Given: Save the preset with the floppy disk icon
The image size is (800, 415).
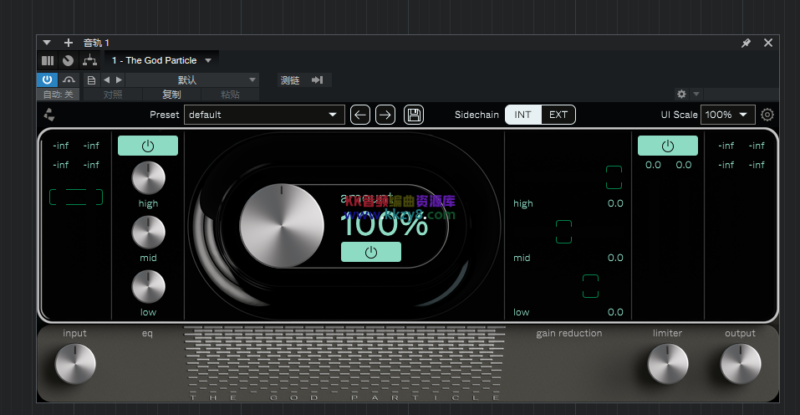Looking at the screenshot, I should tap(414, 115).
